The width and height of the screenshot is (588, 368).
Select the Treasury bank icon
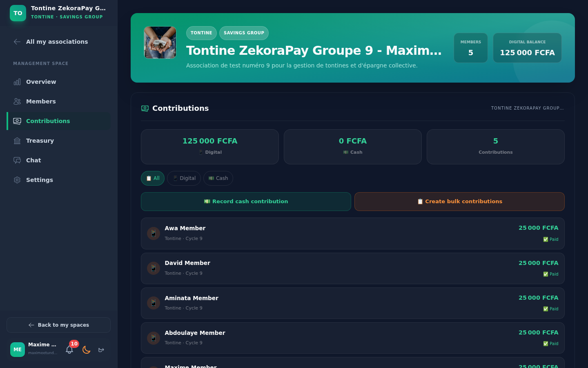(x=17, y=141)
